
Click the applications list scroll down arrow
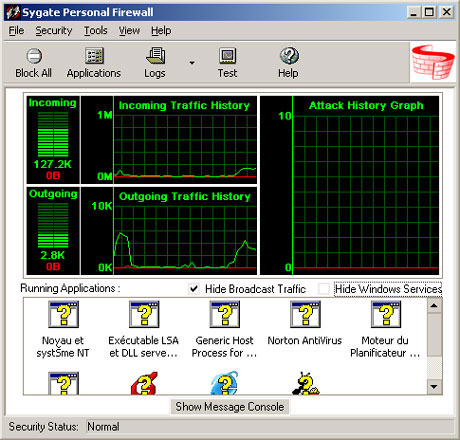(x=434, y=387)
